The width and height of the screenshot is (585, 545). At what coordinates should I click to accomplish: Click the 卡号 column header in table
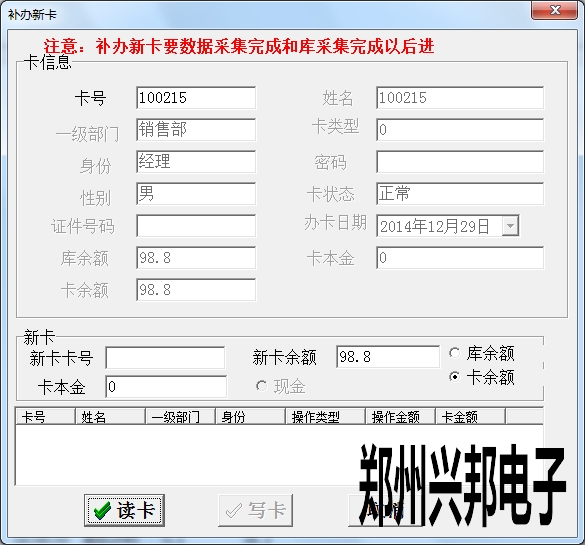click(45, 416)
